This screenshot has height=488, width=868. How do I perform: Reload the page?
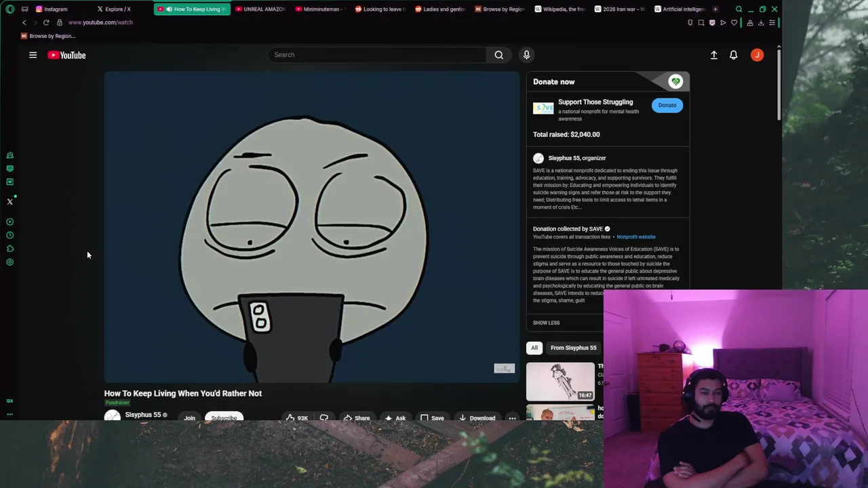[x=46, y=22]
